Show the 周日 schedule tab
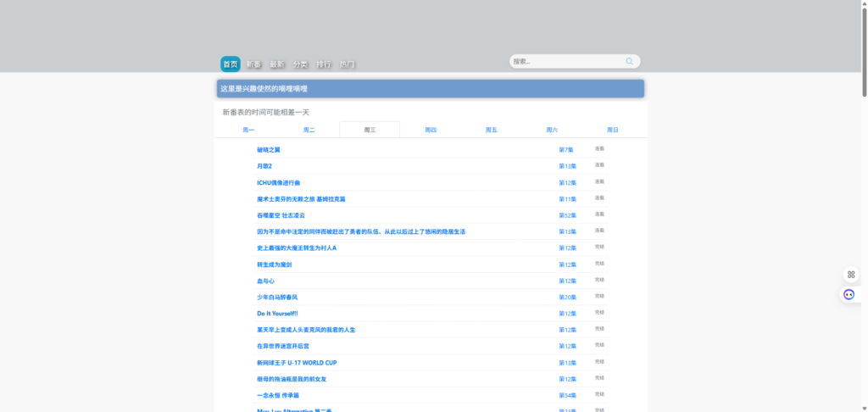Screen dimensions: 868x412 point(612,130)
